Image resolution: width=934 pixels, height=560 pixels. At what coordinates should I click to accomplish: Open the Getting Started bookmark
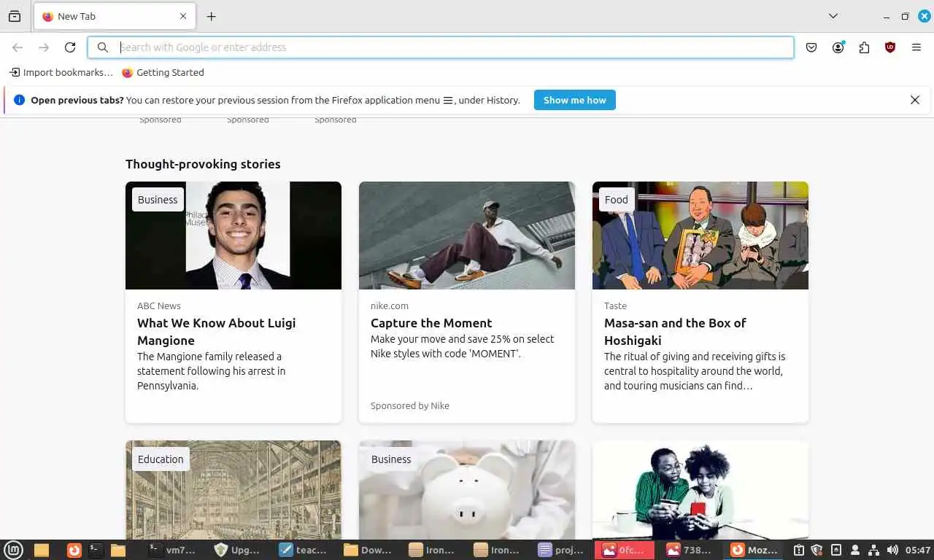click(x=163, y=72)
